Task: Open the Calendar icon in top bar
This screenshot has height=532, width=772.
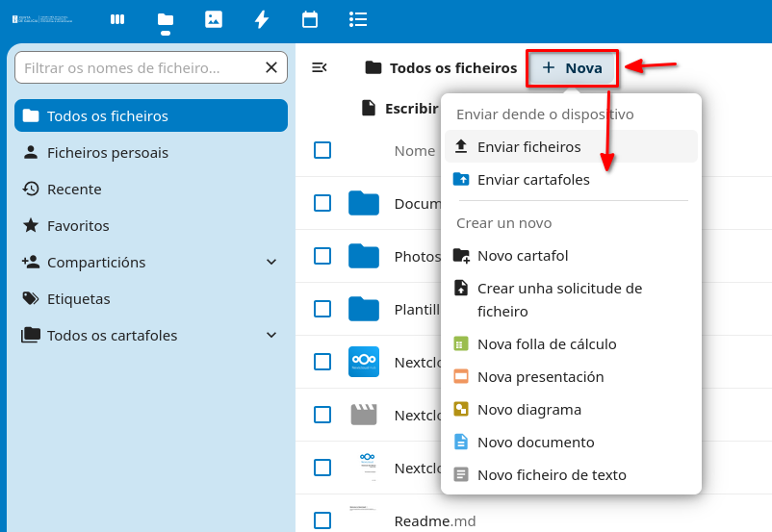Action: (310, 19)
